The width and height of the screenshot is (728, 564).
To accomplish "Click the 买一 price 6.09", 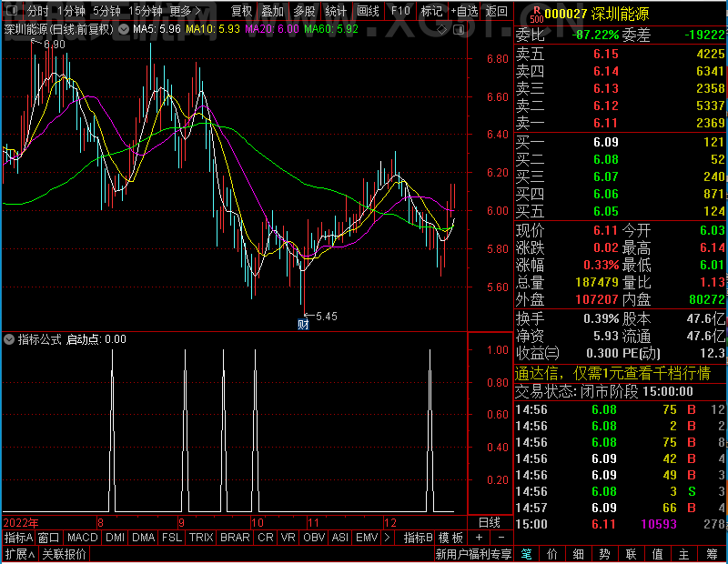I will [x=606, y=142].
